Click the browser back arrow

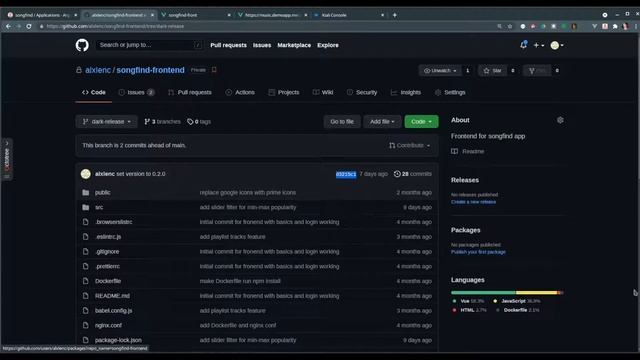[8, 26]
